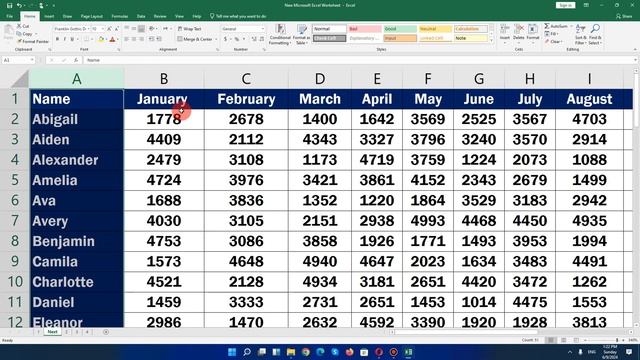
Task: Toggle middle vertical alignment
Action: (134, 29)
